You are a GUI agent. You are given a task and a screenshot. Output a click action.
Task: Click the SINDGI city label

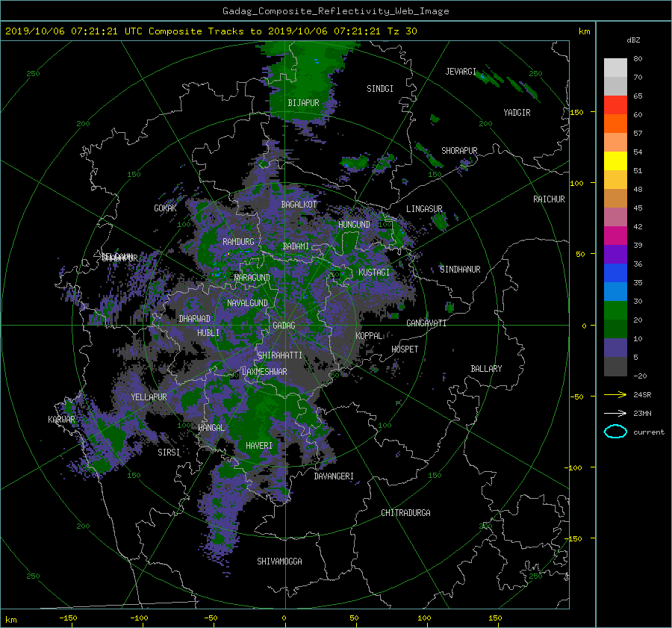click(x=380, y=89)
